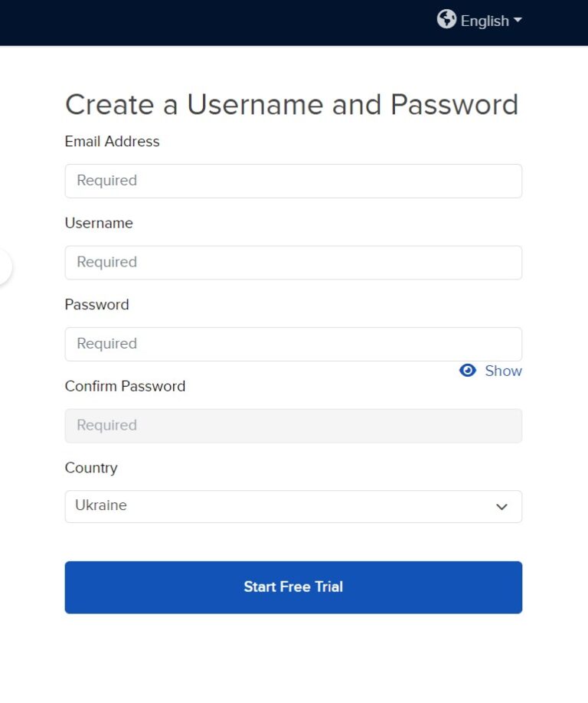Focus the Email Address input field

293,181
